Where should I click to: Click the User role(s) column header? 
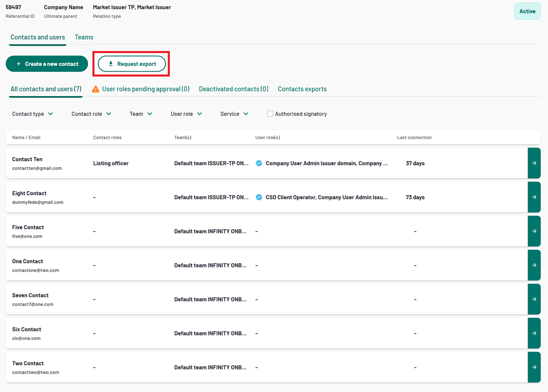[268, 138]
